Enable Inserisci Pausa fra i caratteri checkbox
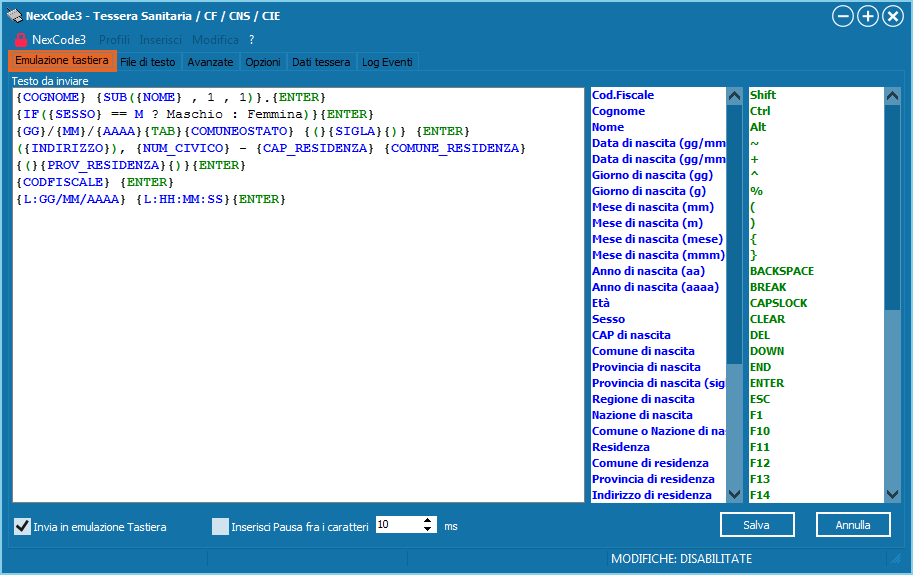 220,526
